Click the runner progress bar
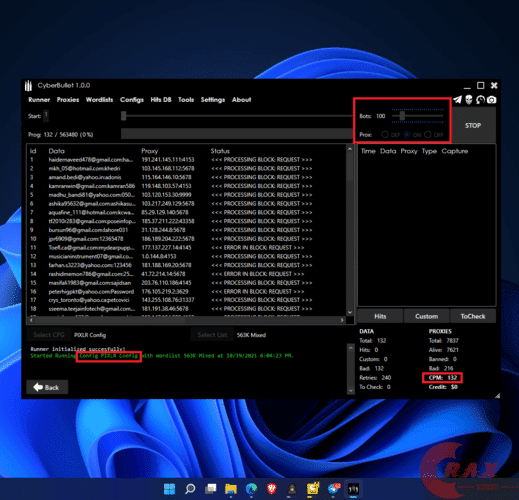519x500 pixels. pos(237,134)
